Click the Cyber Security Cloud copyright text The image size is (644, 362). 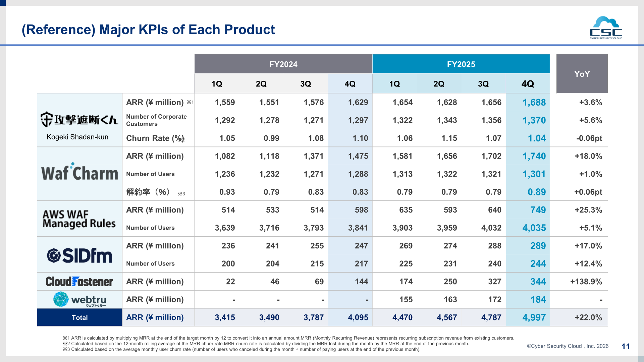click(x=568, y=346)
